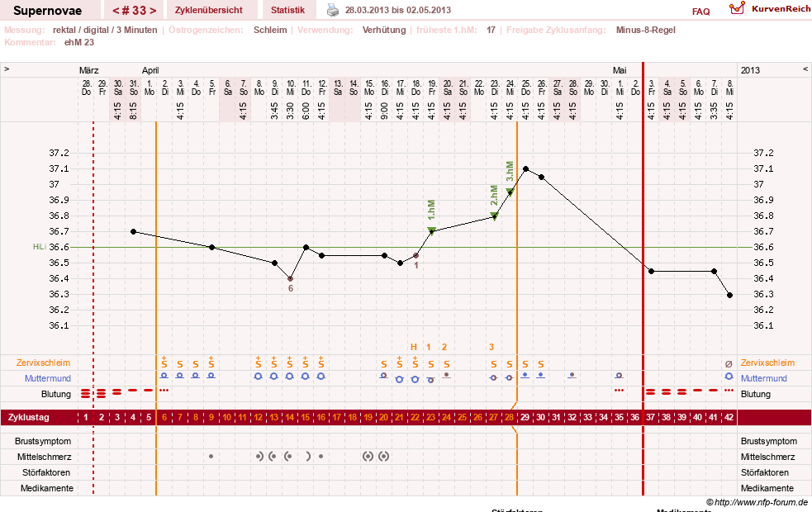Click cervix symbol on day 22
The width and height of the screenshot is (812, 512).
pos(415,380)
